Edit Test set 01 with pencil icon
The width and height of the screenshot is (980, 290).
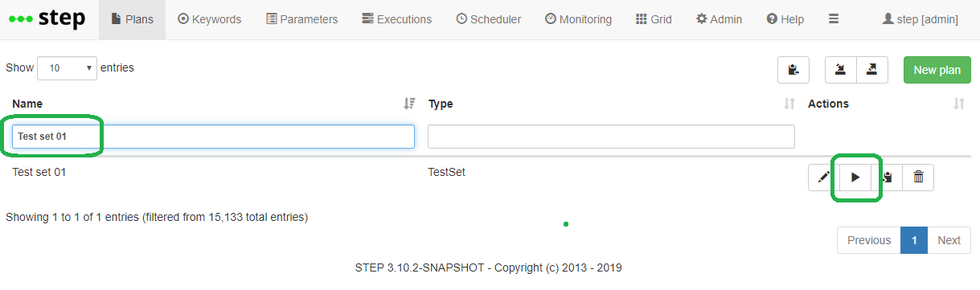[x=824, y=178]
